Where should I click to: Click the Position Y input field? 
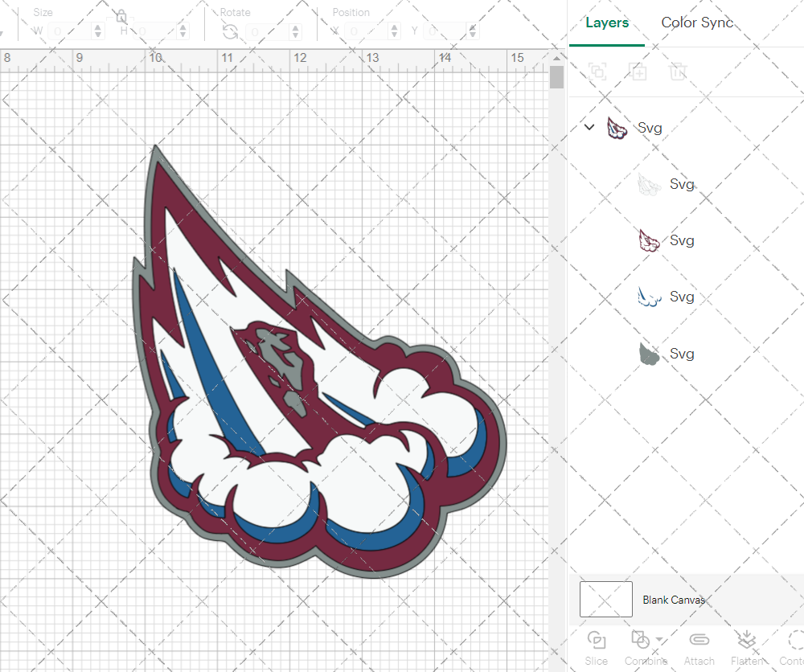tap(446, 31)
